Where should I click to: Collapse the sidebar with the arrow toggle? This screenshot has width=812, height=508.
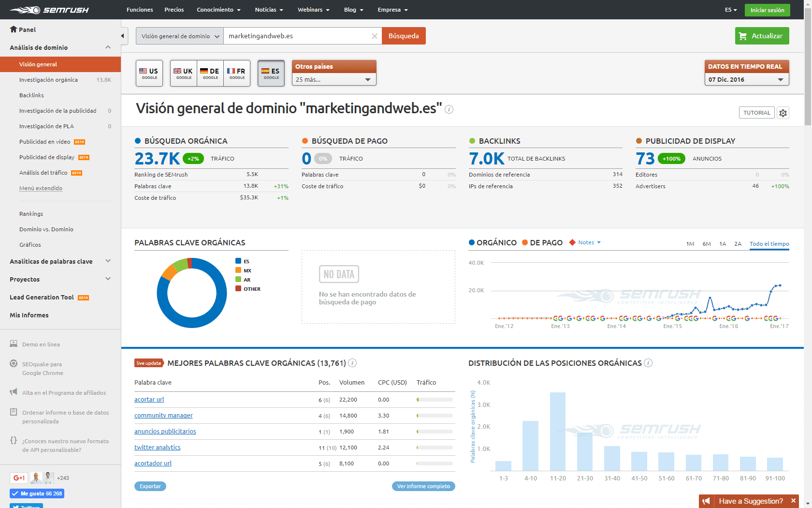pos(123,36)
